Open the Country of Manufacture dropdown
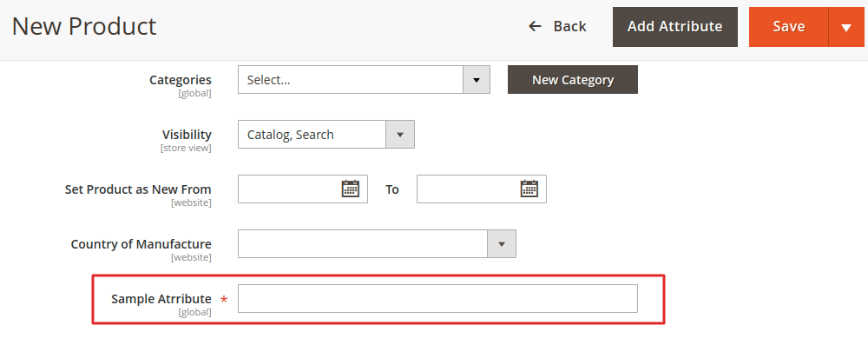This screenshot has height=345, width=868. [377, 243]
